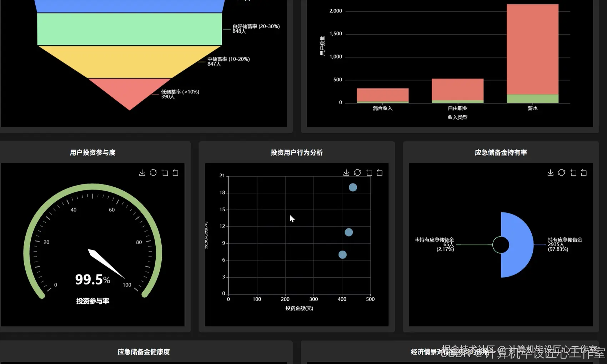Click the middle scatter point near value 11
This screenshot has height=364, width=607.
(x=349, y=232)
